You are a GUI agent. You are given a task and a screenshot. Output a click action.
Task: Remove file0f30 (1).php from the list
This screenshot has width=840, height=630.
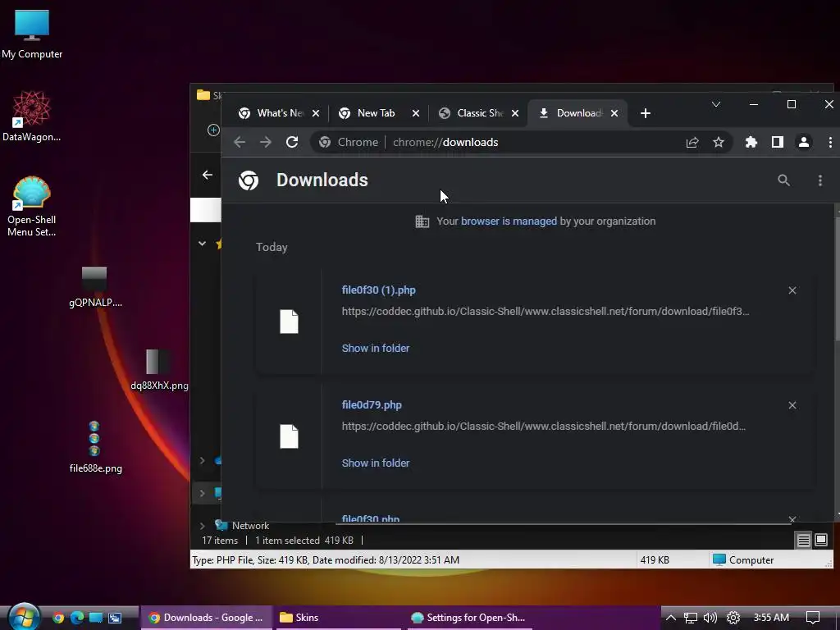click(x=792, y=290)
